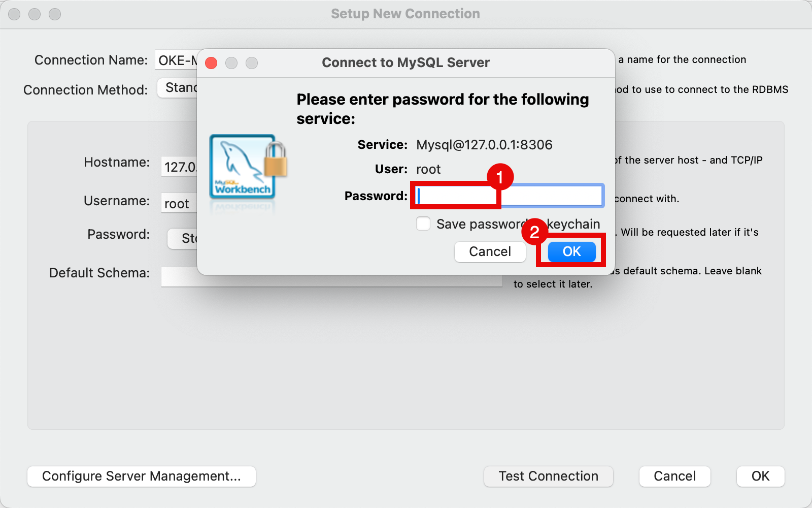Open the Connection Method dropdown
This screenshot has height=508, width=812.
(178, 88)
